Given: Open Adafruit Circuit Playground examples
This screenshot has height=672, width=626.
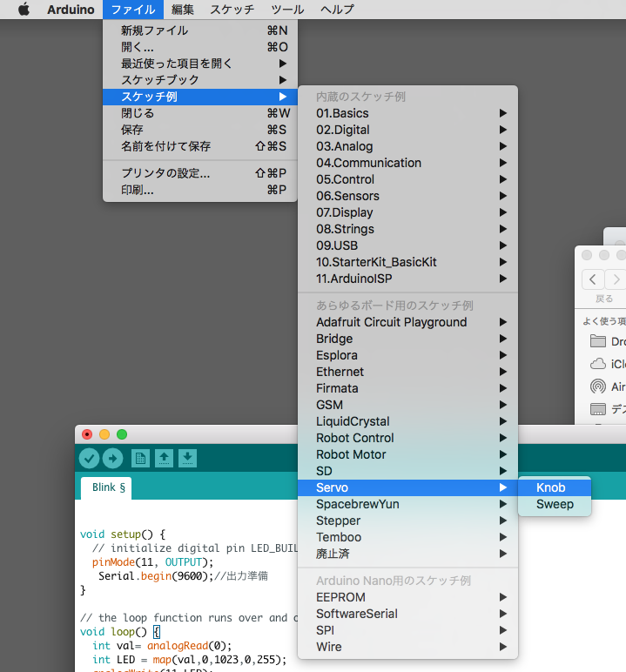Looking at the screenshot, I should (x=407, y=322).
